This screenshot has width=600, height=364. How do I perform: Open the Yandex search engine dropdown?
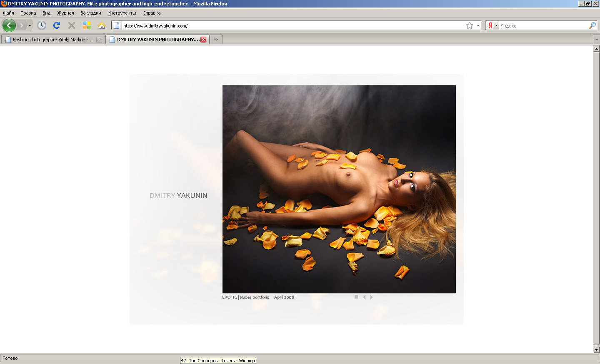click(492, 25)
